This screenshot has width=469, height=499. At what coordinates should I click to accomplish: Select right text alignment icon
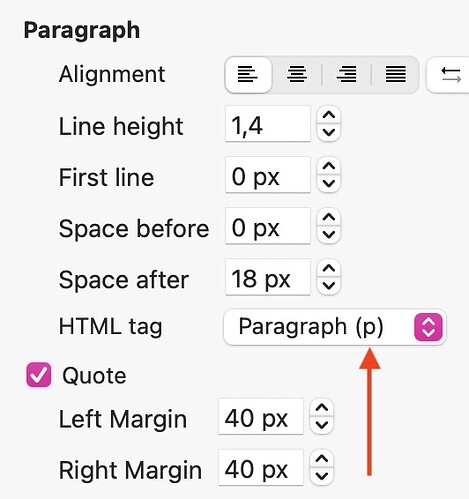point(346,74)
